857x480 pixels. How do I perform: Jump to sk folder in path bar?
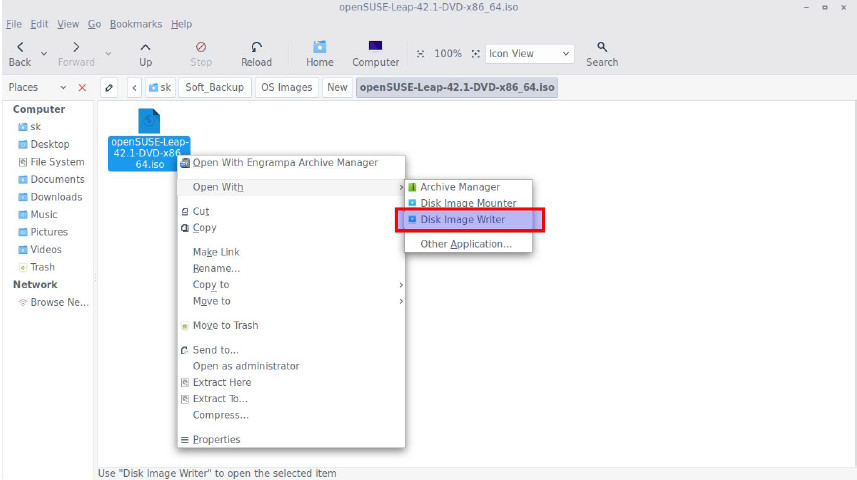[x=160, y=87]
